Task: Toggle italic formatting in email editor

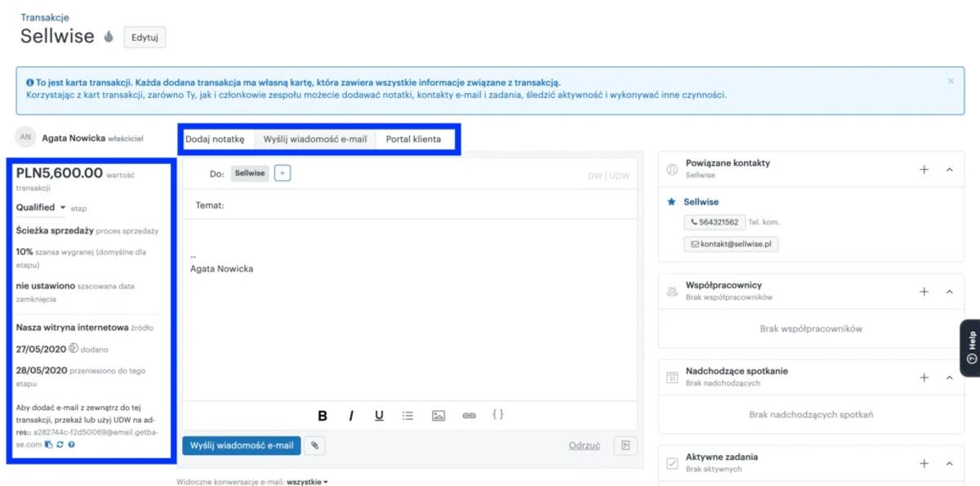Action: [350, 416]
